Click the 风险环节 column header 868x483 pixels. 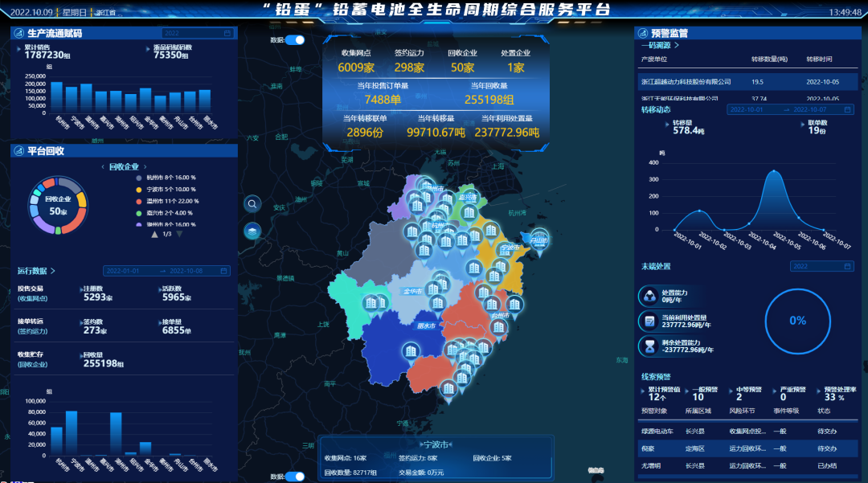(x=742, y=411)
